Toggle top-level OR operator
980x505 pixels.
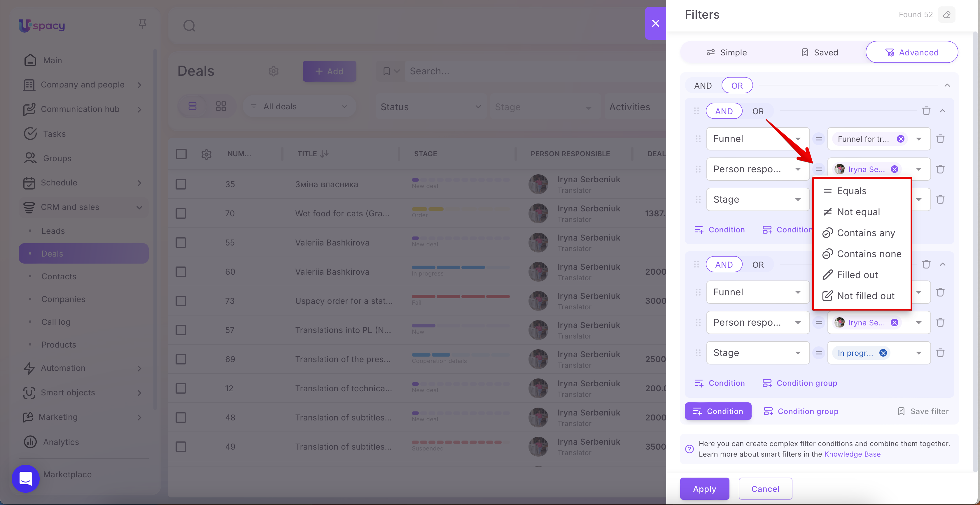736,85
